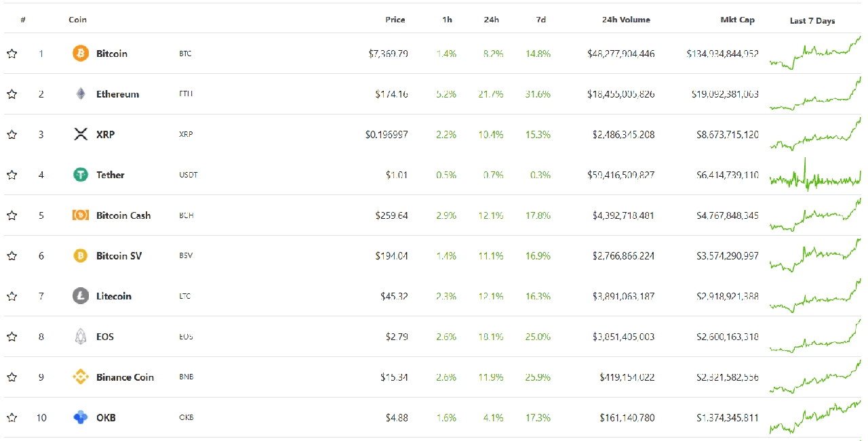
Task: Click XRP's price $0.196987
Action: pos(387,134)
